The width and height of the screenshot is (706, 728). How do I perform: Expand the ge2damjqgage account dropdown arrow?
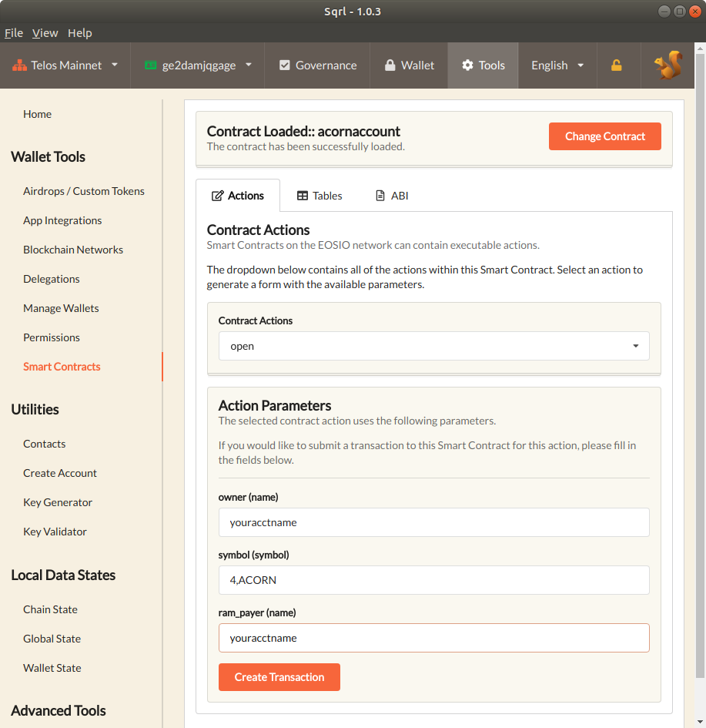click(x=249, y=65)
